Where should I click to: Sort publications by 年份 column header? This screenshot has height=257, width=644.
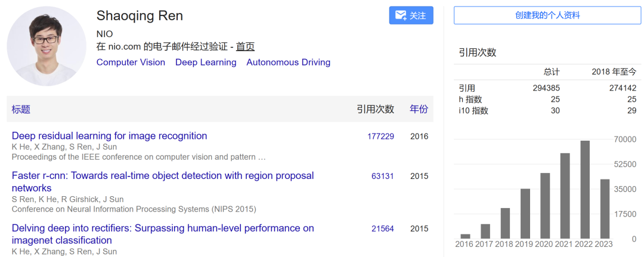pos(419,109)
